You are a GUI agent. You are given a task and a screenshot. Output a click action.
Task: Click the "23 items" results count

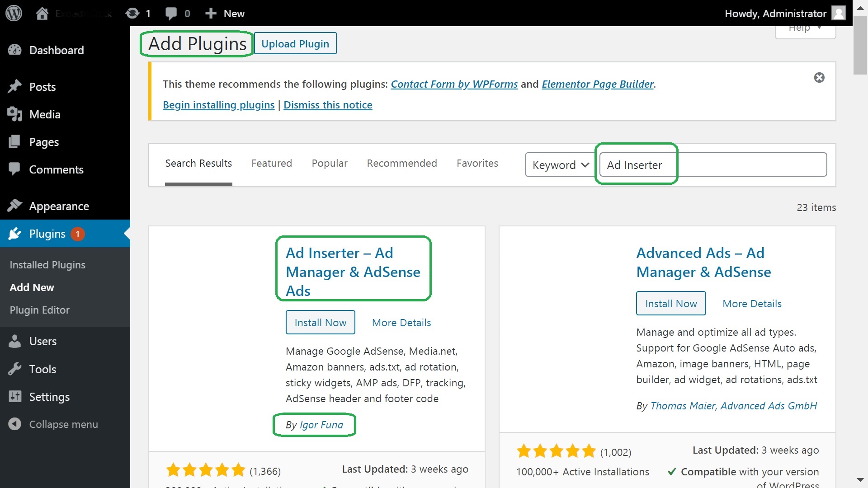click(816, 207)
